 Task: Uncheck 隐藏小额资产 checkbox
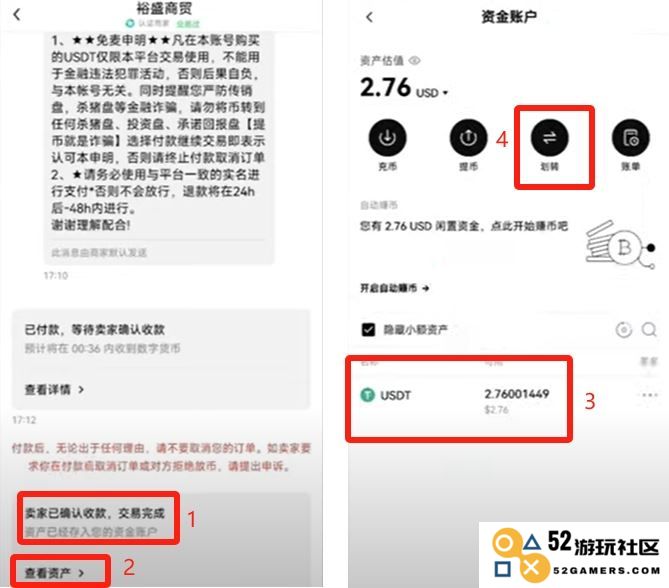[368, 329]
